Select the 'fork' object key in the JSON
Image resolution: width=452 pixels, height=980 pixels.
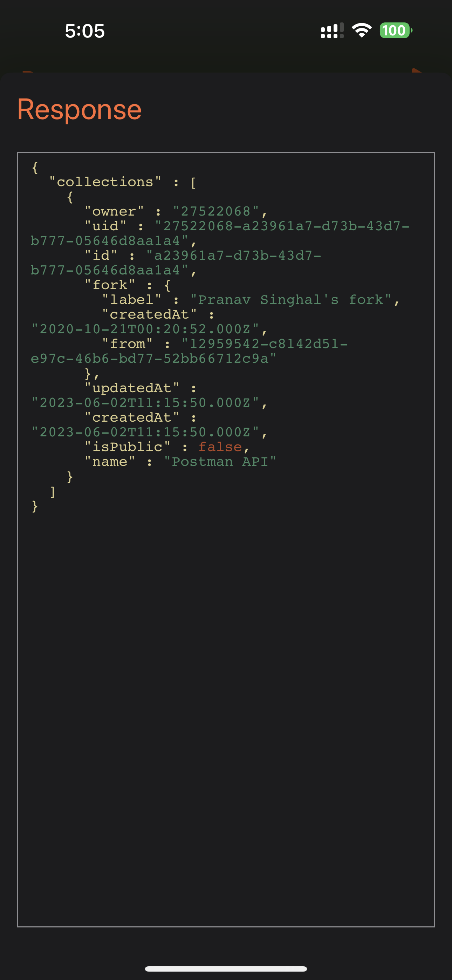110,285
